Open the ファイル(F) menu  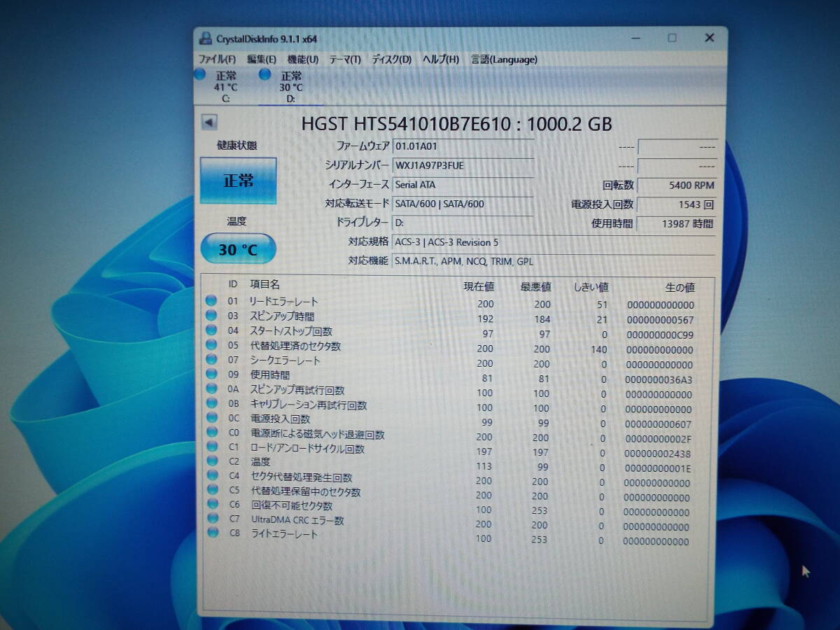point(217,59)
